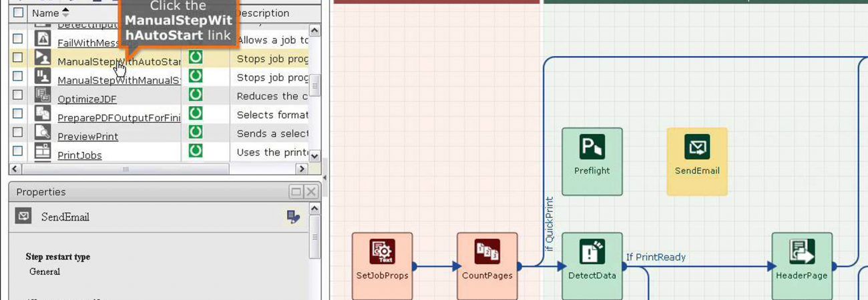Open the PrintJobs step link
Image resolution: width=868 pixels, height=300 pixels.
79,155
